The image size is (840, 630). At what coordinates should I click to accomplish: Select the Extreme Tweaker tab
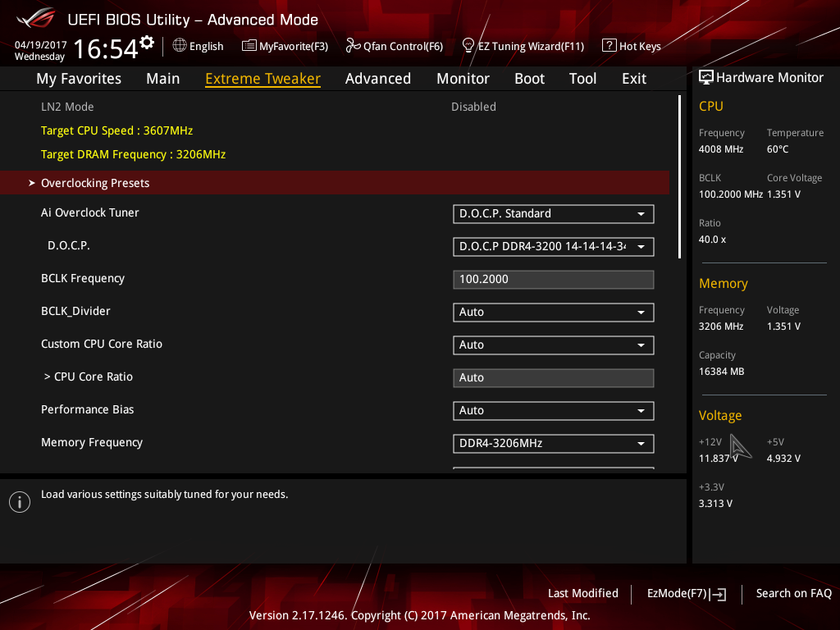(x=262, y=78)
